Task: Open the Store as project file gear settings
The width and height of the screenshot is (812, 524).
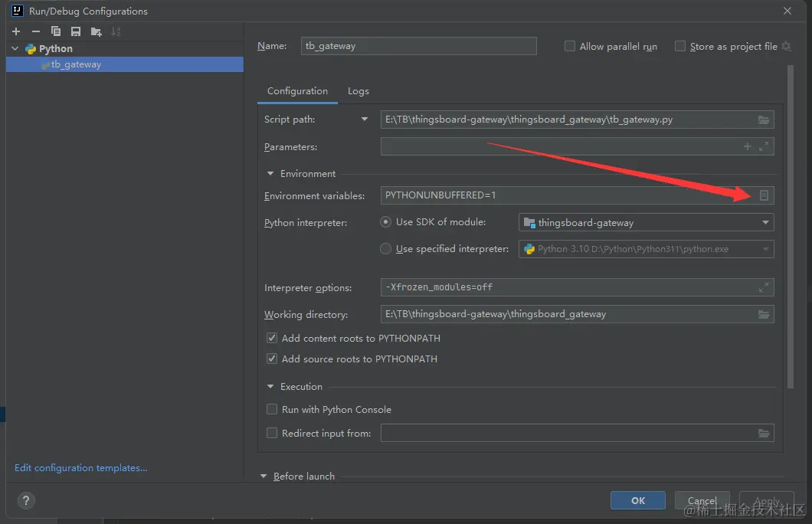Action: click(786, 46)
